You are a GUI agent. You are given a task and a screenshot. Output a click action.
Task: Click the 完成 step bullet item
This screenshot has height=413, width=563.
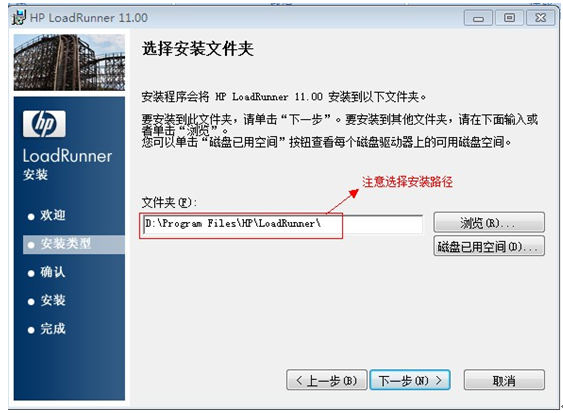pos(47,329)
